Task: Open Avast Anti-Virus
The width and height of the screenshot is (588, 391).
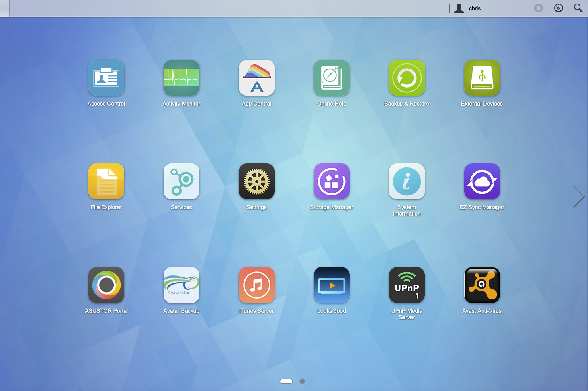Action: tap(482, 285)
